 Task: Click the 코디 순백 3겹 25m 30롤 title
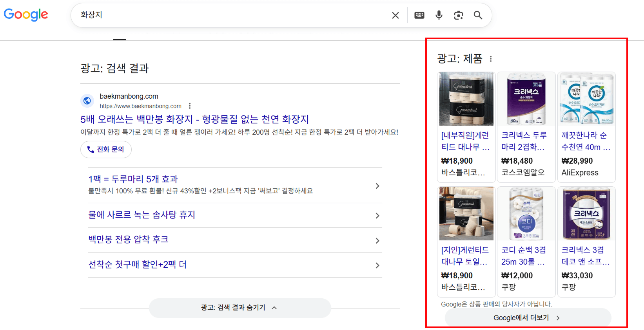click(x=524, y=256)
